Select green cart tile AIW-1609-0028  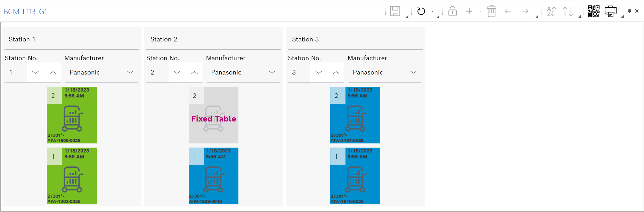[x=72, y=115]
